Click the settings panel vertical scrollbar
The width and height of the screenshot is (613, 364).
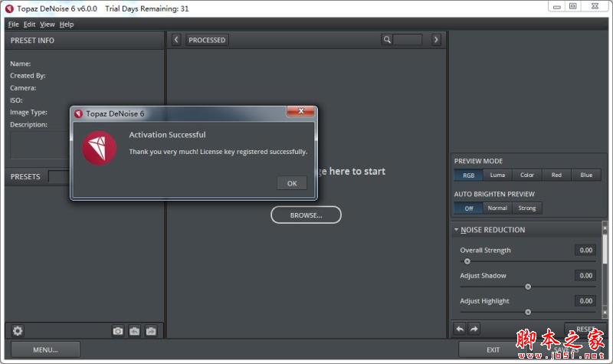[x=605, y=270]
